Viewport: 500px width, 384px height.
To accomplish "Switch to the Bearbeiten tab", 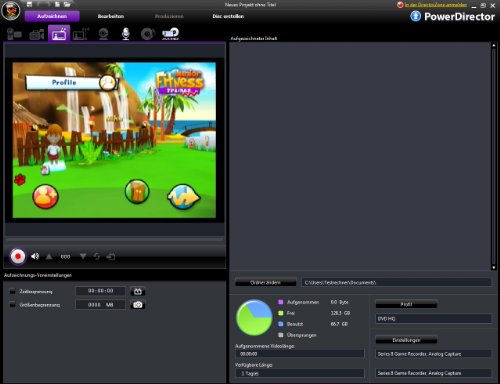I will click(111, 16).
